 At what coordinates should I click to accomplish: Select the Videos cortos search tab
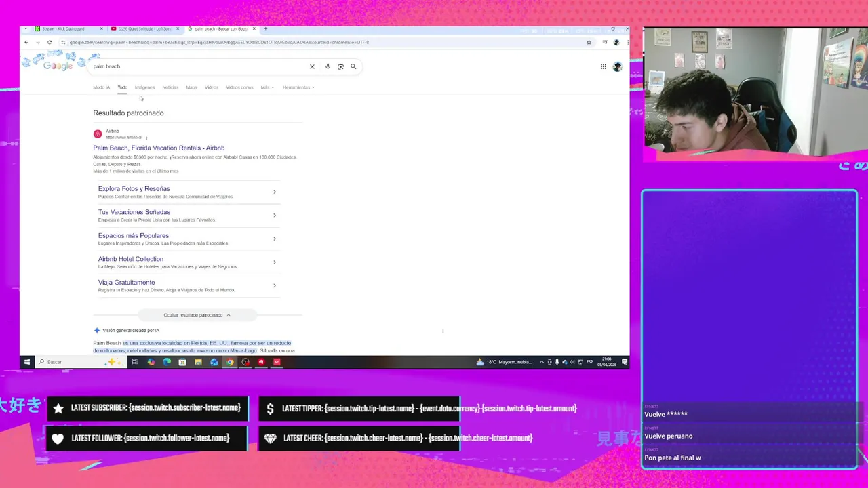click(x=239, y=87)
